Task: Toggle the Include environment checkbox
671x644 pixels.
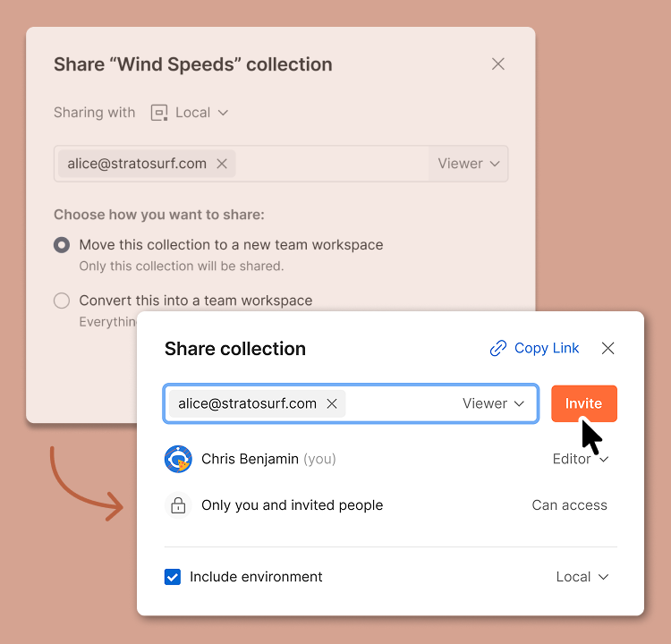Action: point(173,577)
